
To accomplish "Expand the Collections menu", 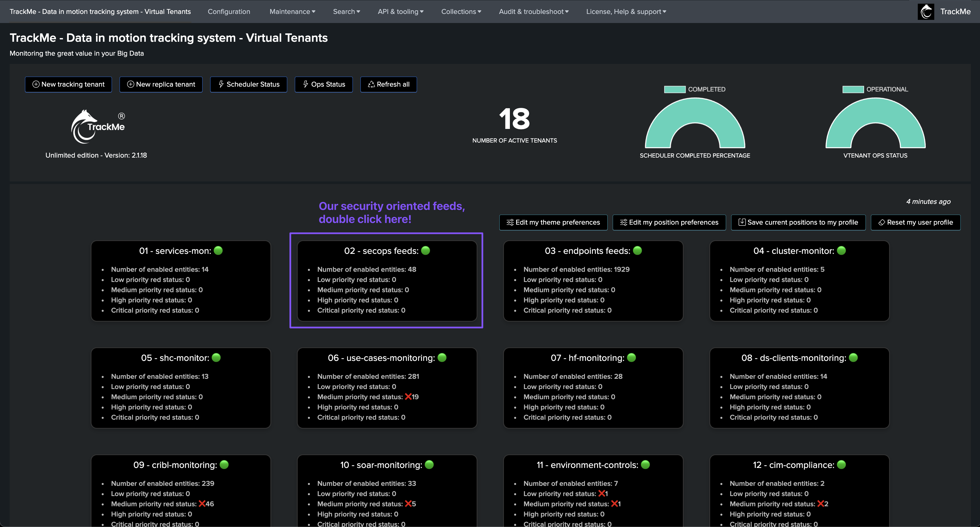I will click(x=461, y=11).
